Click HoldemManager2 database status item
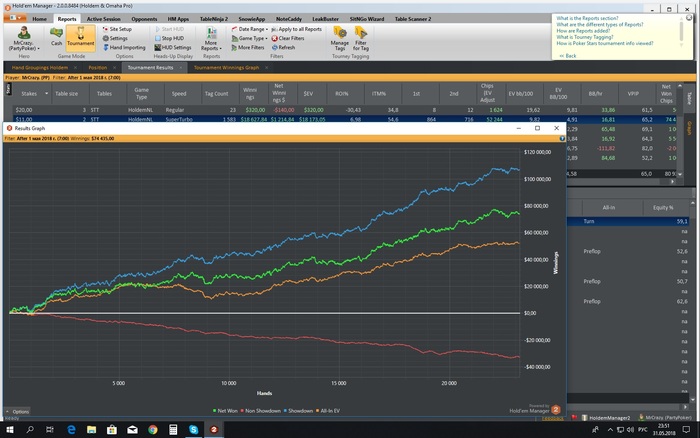The height and width of the screenshot is (438, 700). 606,418
